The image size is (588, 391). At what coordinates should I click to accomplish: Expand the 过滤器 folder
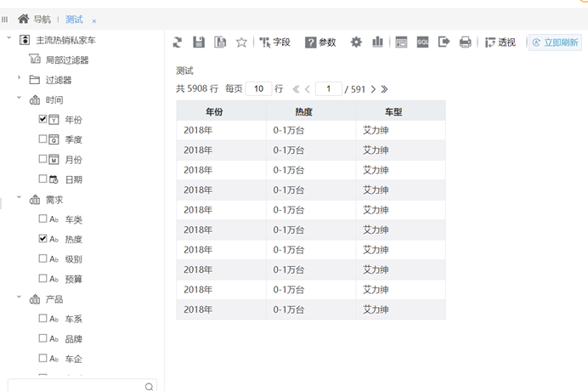point(19,77)
